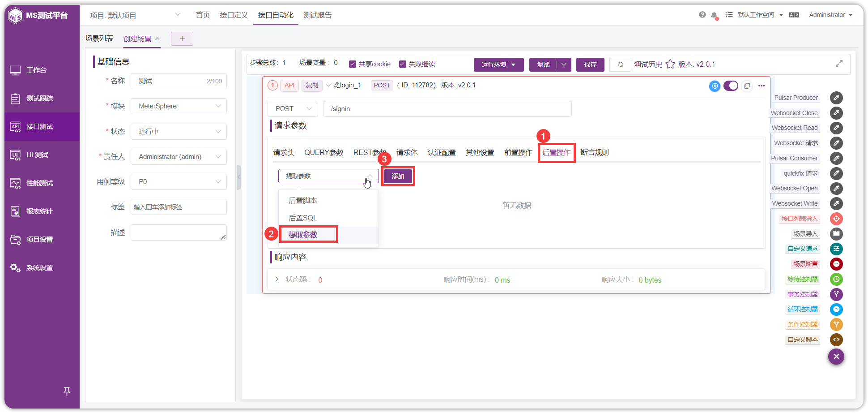Open the 状态 进行中 dropdown
Screen dimensions: 868x413
(179, 132)
